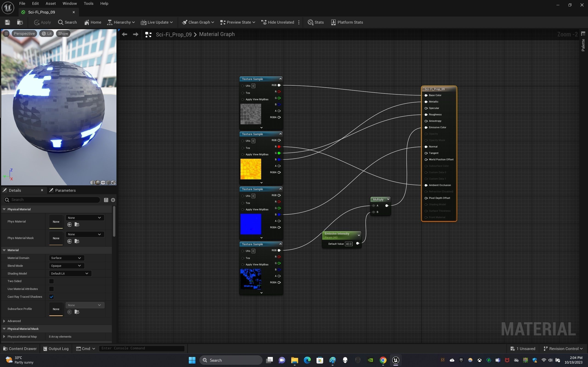This screenshot has width=588, height=367.
Task: Click the Save material icon
Action: 7,22
